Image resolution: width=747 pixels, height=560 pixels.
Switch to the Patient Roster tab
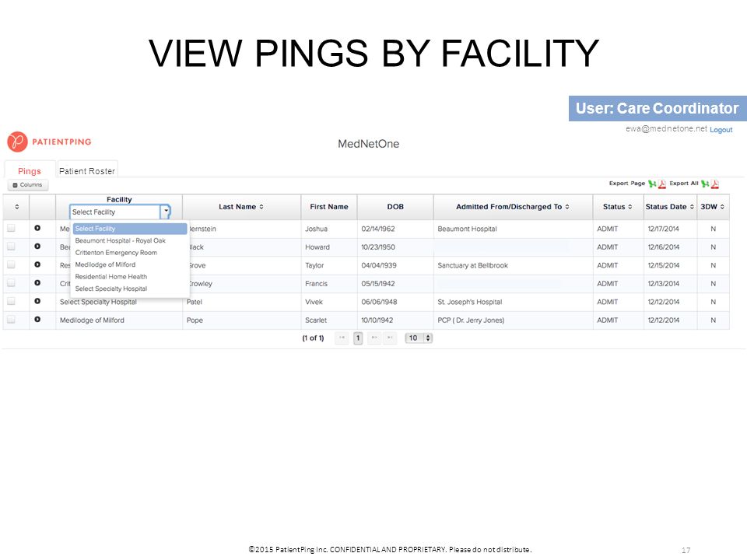click(x=87, y=171)
